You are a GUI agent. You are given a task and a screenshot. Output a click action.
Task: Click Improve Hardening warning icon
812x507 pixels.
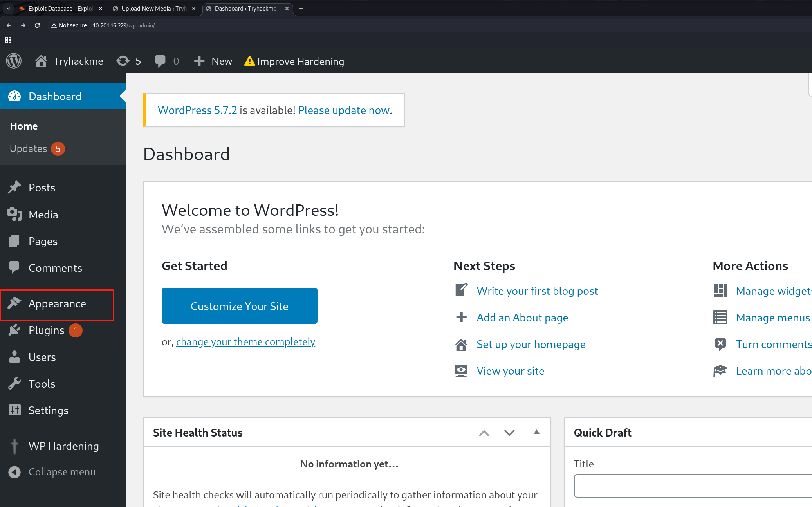tap(249, 61)
